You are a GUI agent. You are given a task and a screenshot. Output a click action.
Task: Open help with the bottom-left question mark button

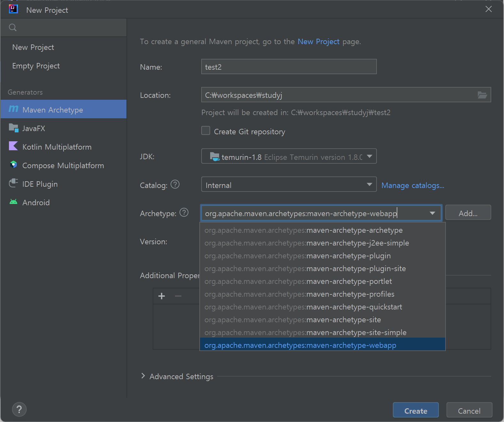(x=19, y=410)
